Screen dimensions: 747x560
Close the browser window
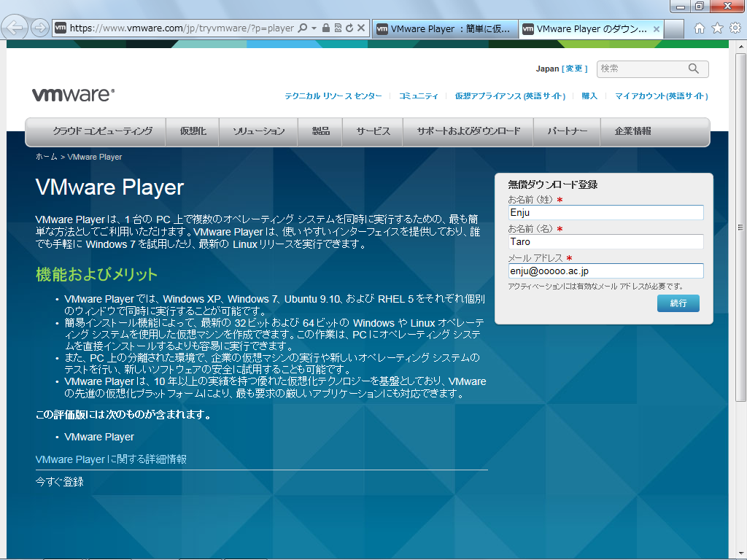click(727, 6)
